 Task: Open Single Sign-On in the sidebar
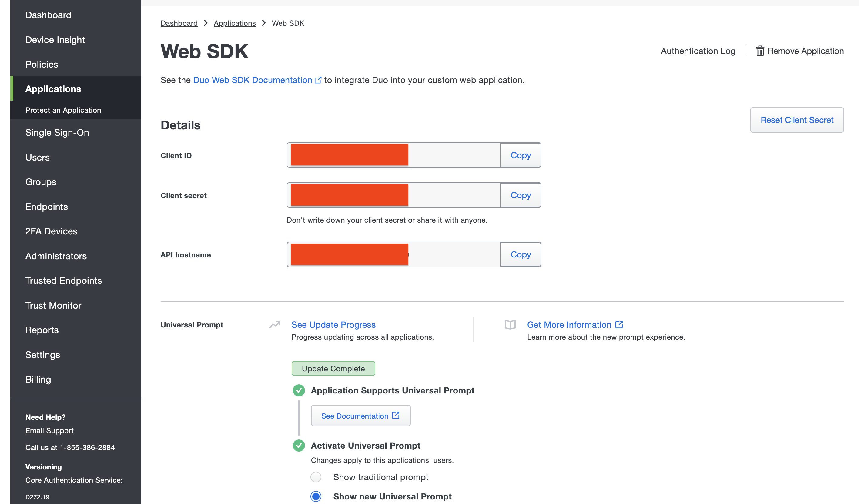[57, 132]
